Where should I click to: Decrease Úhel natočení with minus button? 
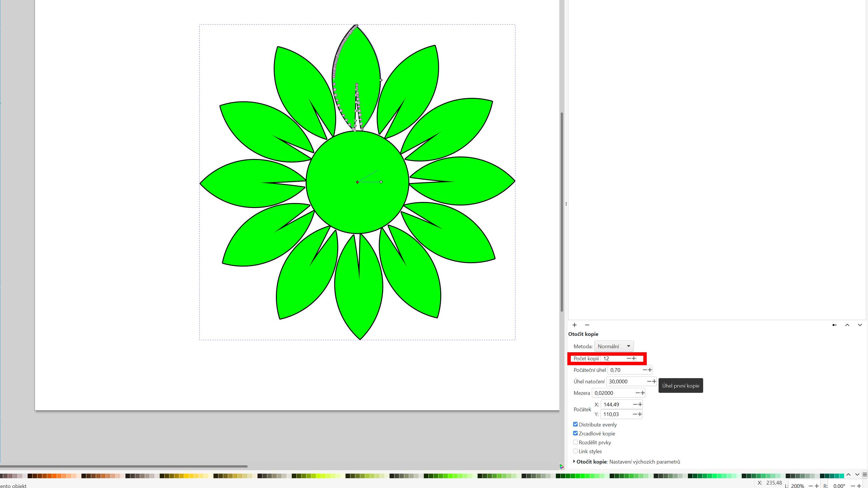[x=649, y=381]
